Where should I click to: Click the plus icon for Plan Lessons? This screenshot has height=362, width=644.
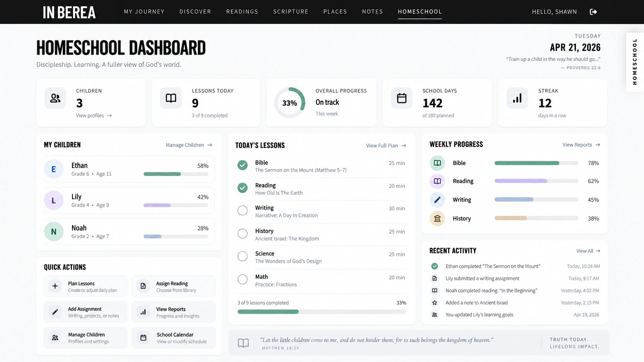55,286
